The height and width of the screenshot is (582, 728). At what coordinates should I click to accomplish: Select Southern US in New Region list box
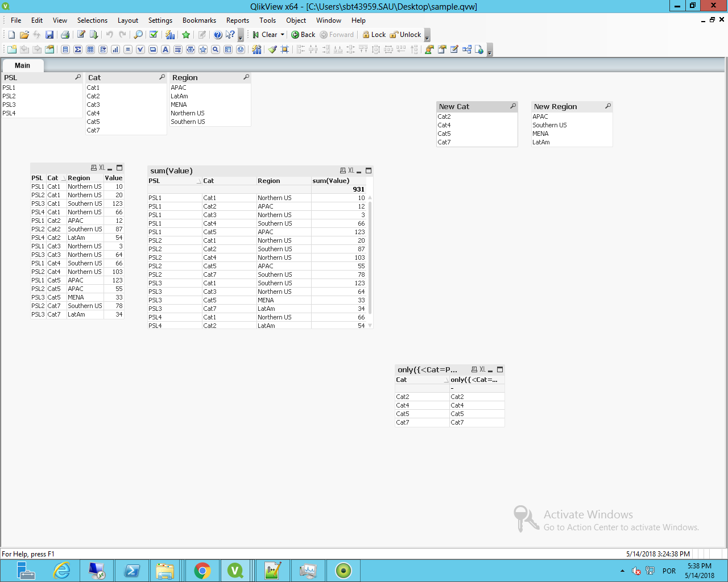[x=572, y=125]
